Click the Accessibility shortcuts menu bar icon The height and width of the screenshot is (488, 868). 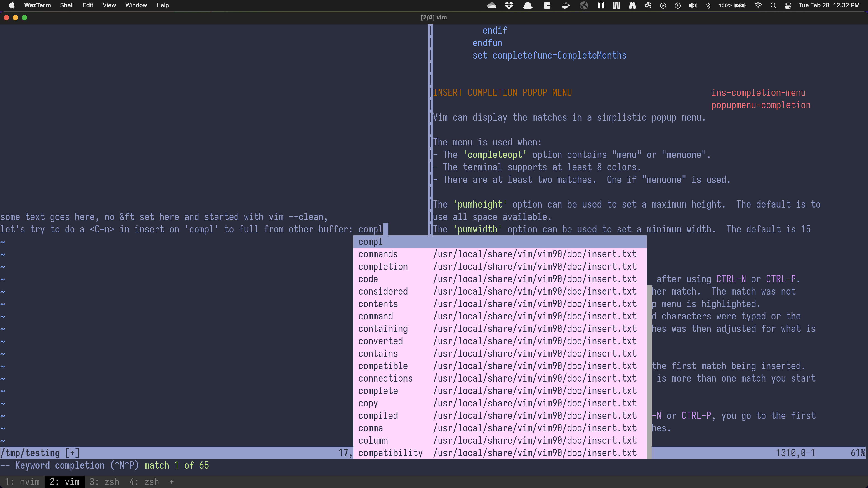678,5
